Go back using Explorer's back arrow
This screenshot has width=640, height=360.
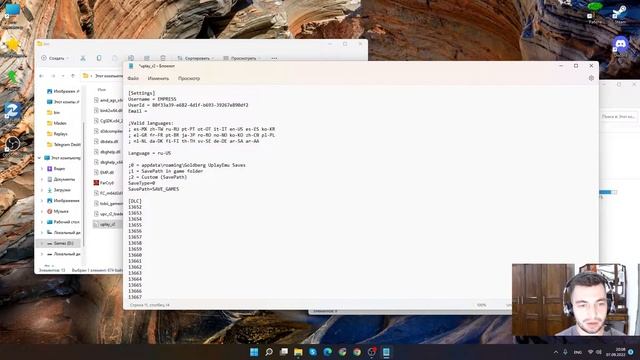click(41, 76)
